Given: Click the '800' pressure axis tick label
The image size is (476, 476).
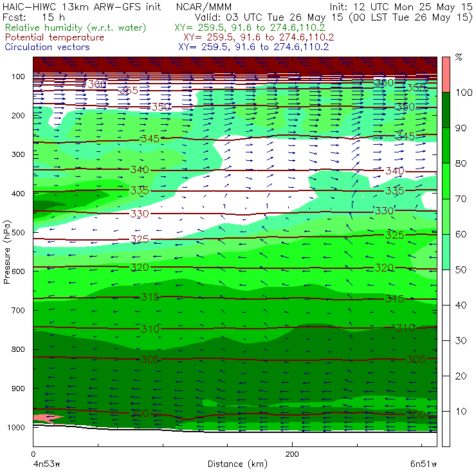Looking at the screenshot, I should (18, 349).
